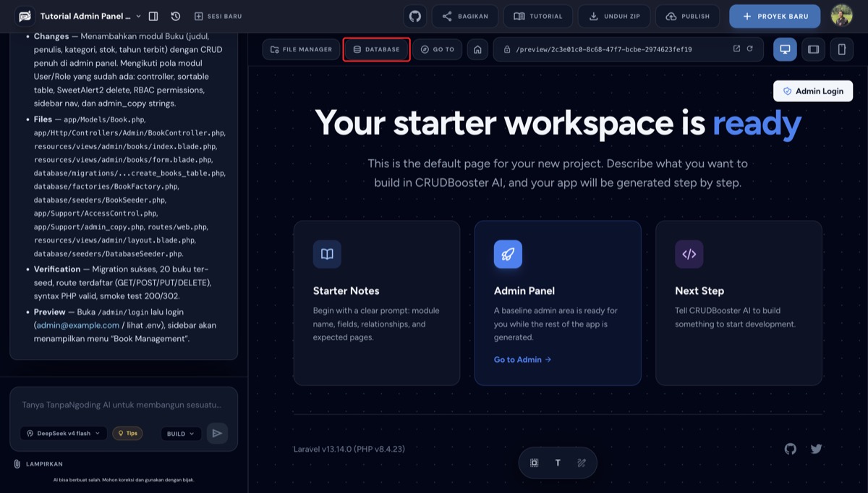Select the element selection tool in floating bar
The height and width of the screenshot is (493, 868).
(x=535, y=463)
